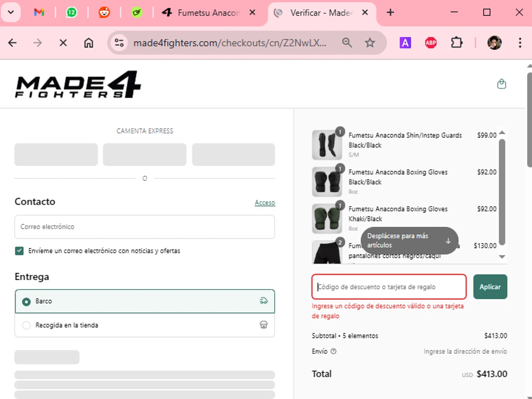Click the cart list scroll down arrow
The width and height of the screenshot is (532, 399).
pos(502,257)
